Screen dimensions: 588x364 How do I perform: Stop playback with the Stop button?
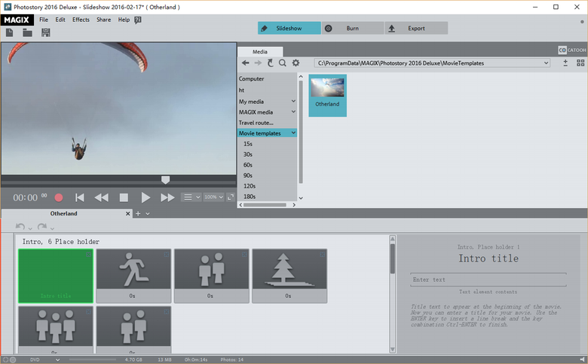pyautogui.click(x=124, y=197)
